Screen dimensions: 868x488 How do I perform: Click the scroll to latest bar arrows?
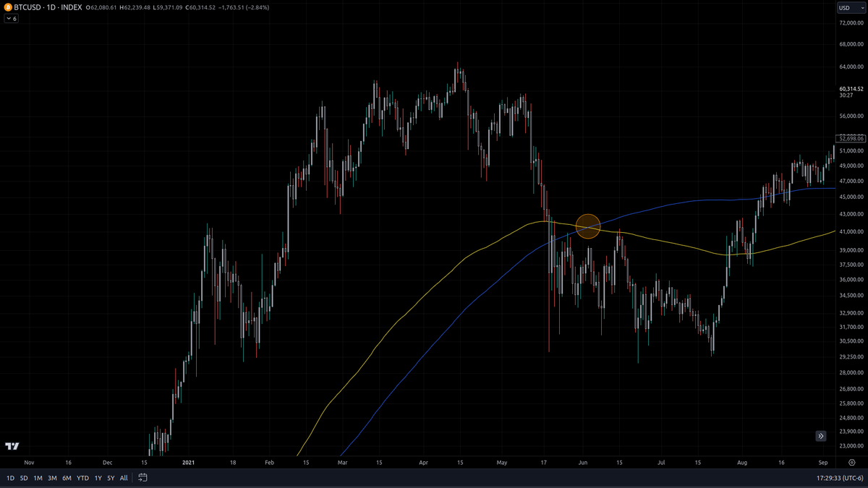pos(821,436)
